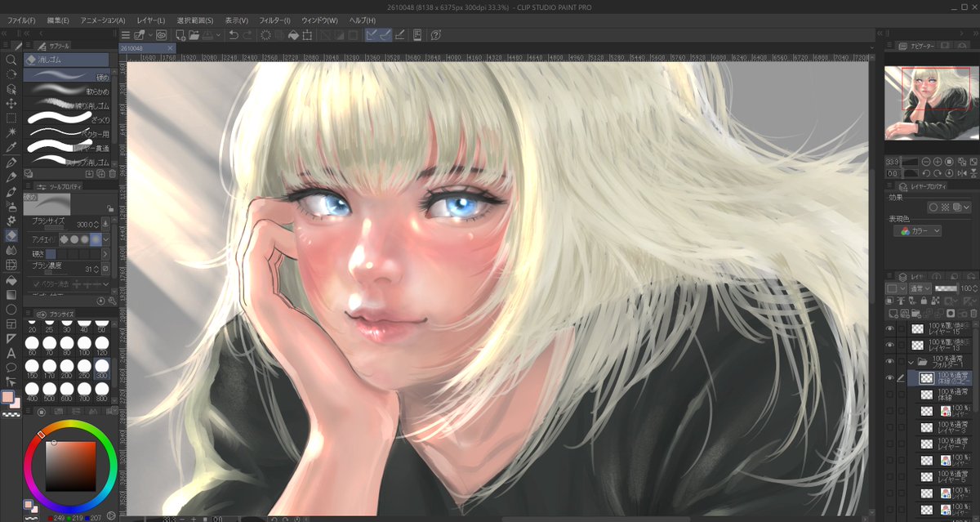980x522 pixels.
Task: Click the smartphone connect icon
Action: [x=417, y=35]
